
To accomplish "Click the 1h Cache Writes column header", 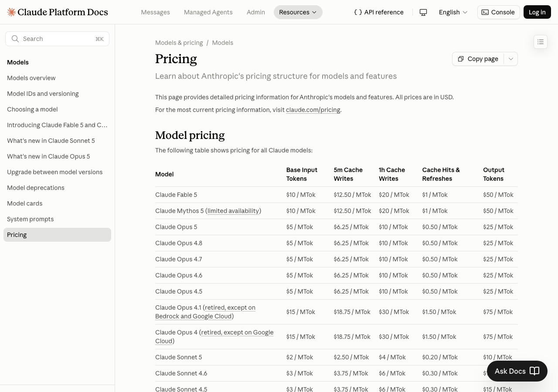I will point(392,174).
